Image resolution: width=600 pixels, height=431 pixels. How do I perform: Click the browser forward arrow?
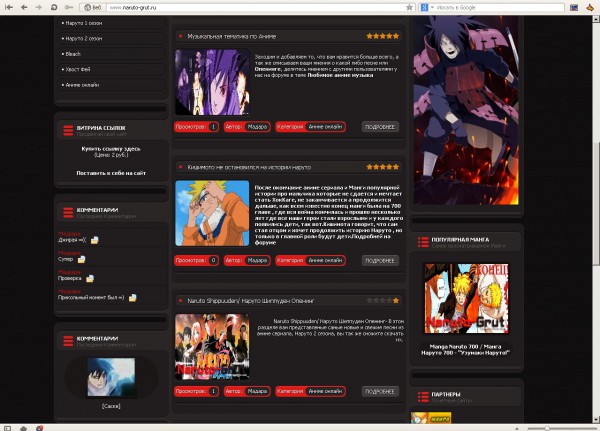[38, 7]
